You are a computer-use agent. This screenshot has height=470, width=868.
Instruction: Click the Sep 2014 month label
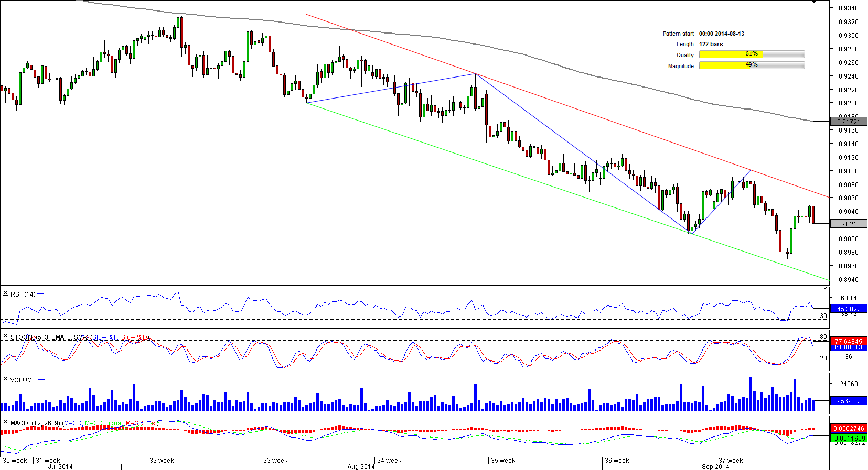tap(715, 466)
